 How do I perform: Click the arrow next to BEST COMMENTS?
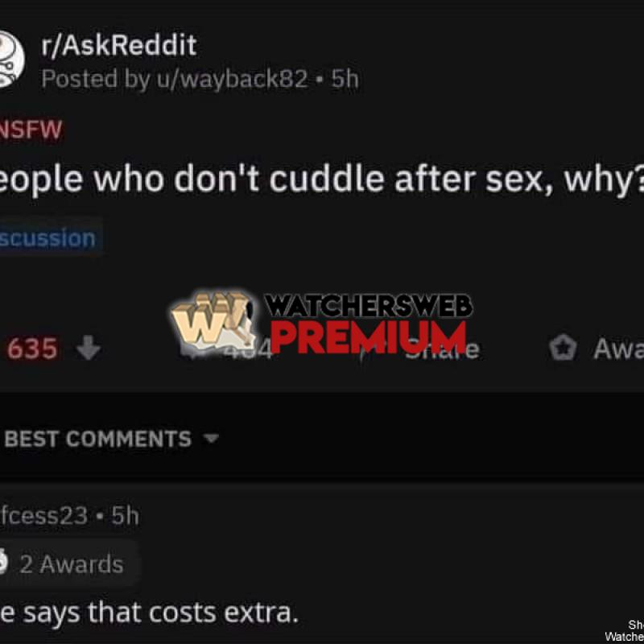coord(212,439)
